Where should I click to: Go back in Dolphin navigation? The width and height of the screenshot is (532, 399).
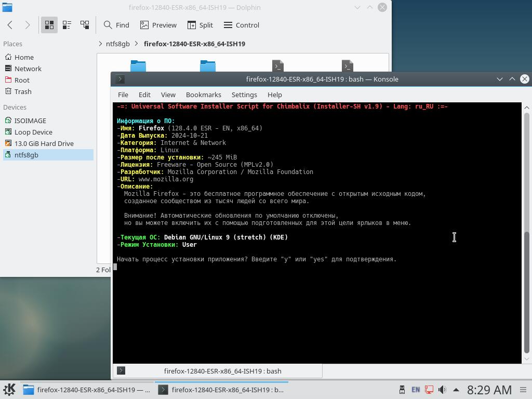10,25
